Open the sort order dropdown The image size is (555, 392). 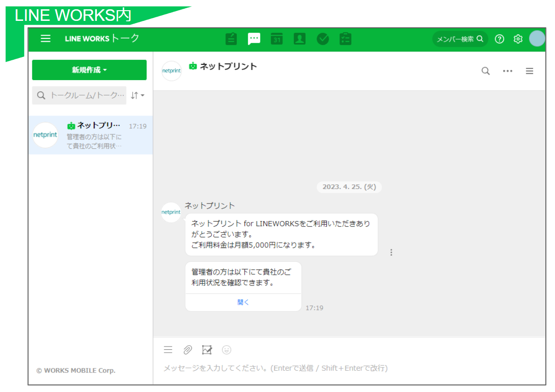click(x=138, y=95)
